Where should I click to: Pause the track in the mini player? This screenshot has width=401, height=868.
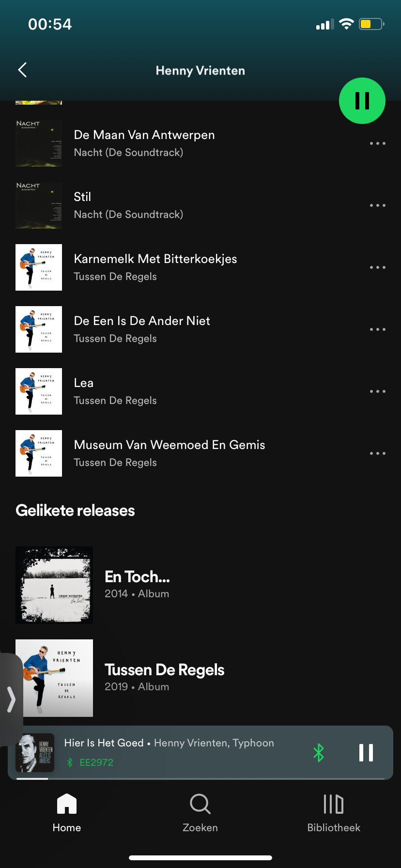pos(366,753)
